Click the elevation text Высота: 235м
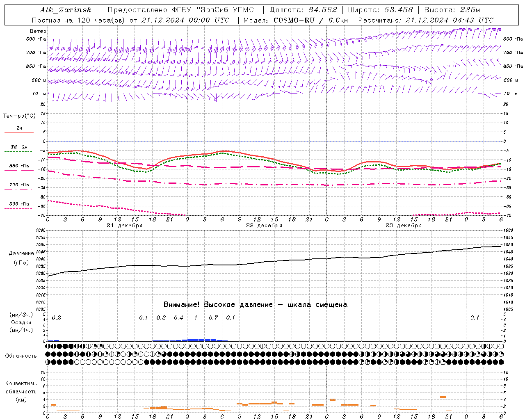 click(452, 10)
